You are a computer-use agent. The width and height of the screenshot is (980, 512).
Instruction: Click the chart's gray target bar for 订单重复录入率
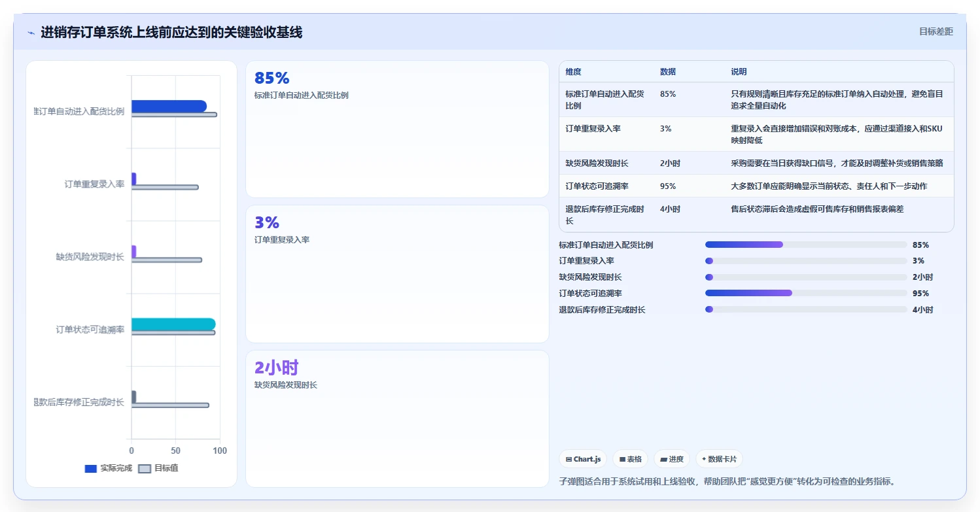pos(165,187)
